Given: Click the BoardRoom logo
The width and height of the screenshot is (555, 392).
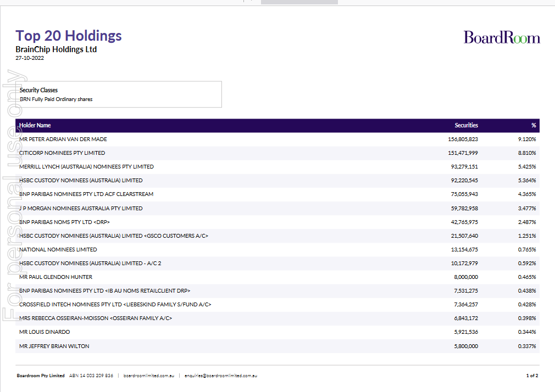Looking at the screenshot, I should click(501, 37).
